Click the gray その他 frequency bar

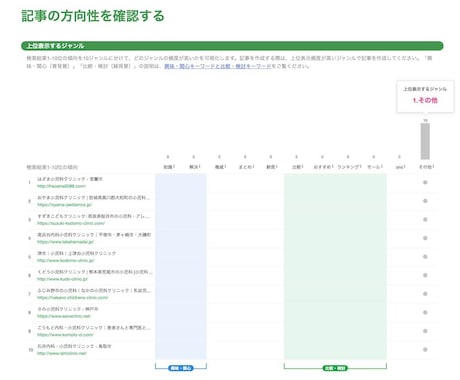[x=425, y=141]
